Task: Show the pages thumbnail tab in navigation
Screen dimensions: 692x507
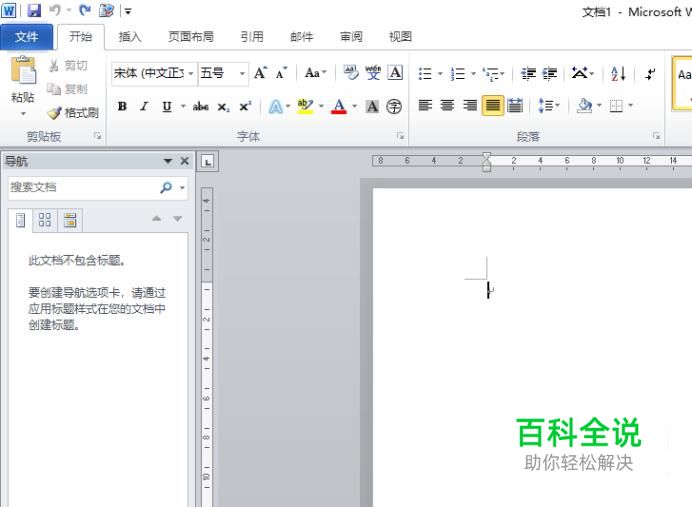Action: [x=45, y=220]
